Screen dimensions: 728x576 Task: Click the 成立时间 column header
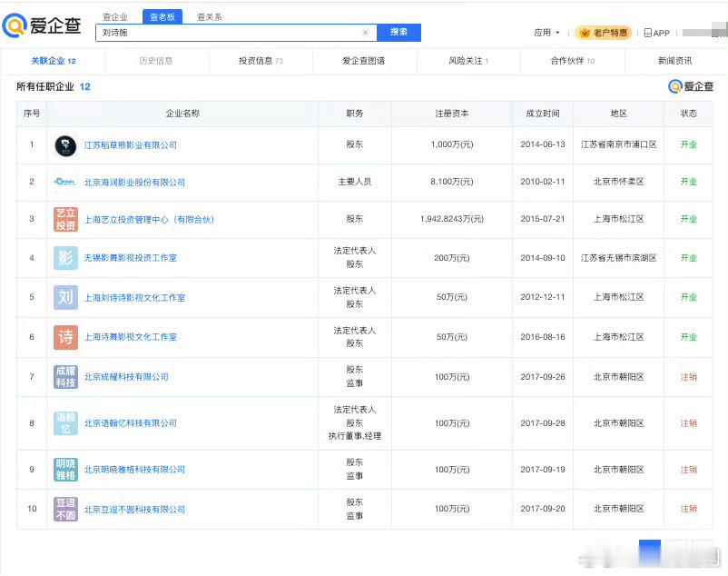click(x=543, y=114)
